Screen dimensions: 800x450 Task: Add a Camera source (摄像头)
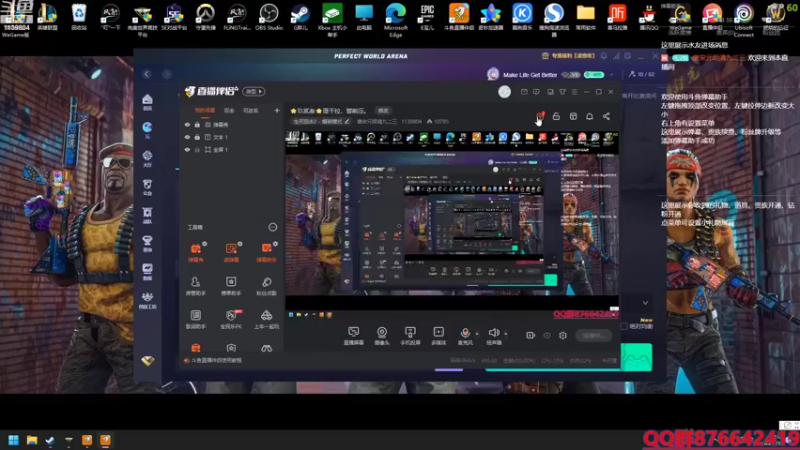pos(382,336)
